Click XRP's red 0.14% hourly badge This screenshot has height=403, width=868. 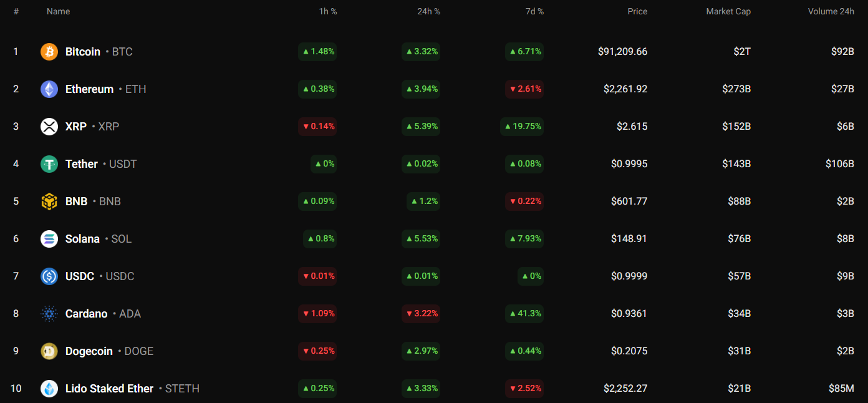point(317,127)
